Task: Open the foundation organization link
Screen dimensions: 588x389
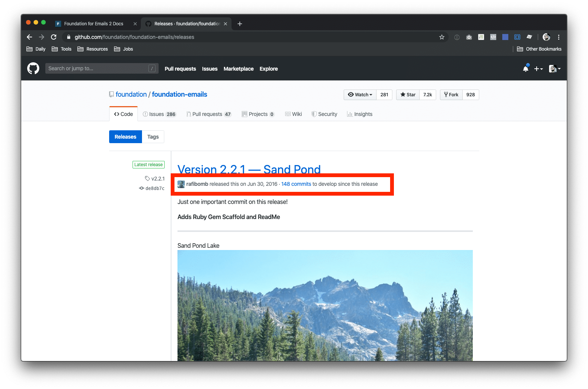Action: coord(131,94)
